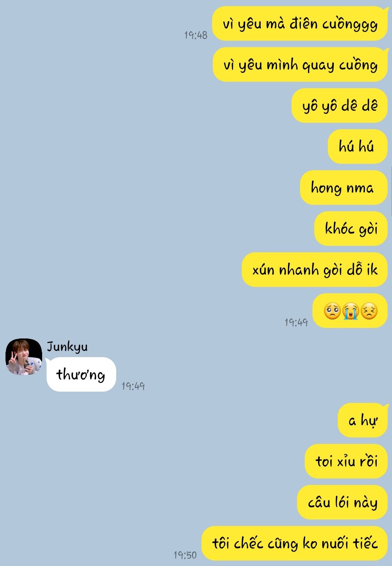Tap the 19:50 timestamp at the bottom
This screenshot has height=566, width=392.
[185, 555]
